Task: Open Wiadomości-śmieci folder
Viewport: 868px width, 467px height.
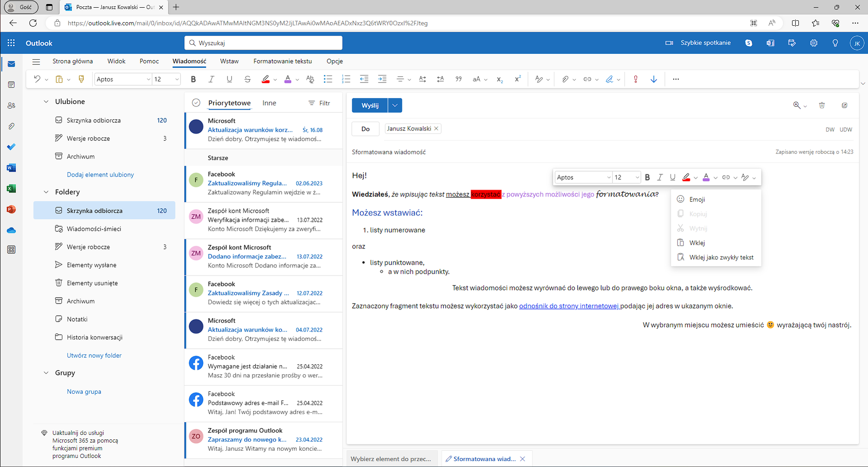Action: (x=104, y=229)
